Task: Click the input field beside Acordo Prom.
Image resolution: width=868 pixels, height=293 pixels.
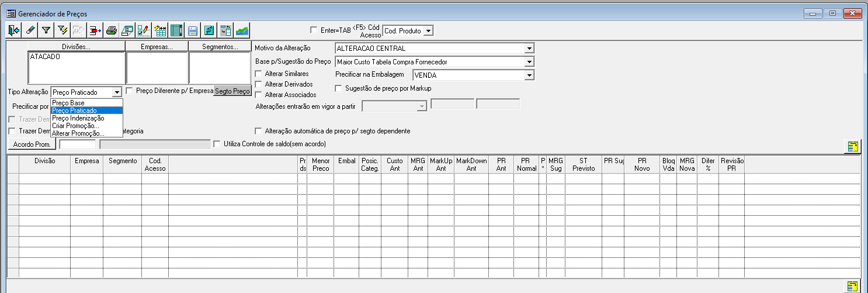Action: coord(77,144)
